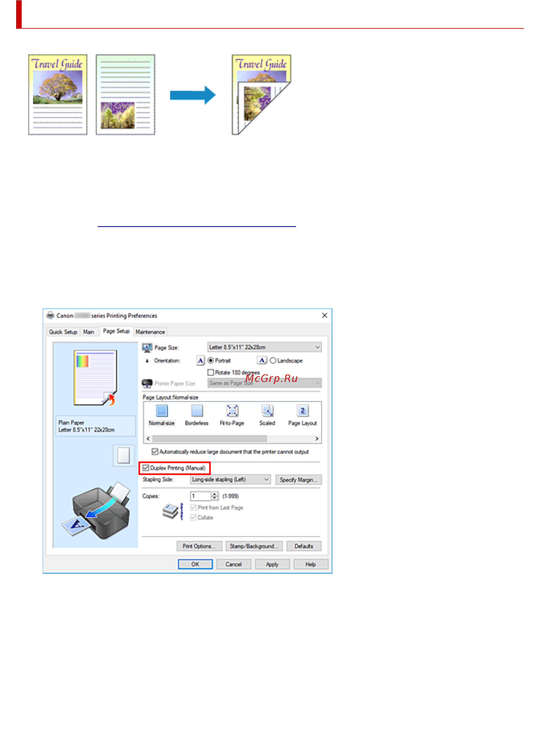This screenshot has width=540, height=756.
Task: Click the landscape orientation A icon
Action: pyautogui.click(x=262, y=360)
